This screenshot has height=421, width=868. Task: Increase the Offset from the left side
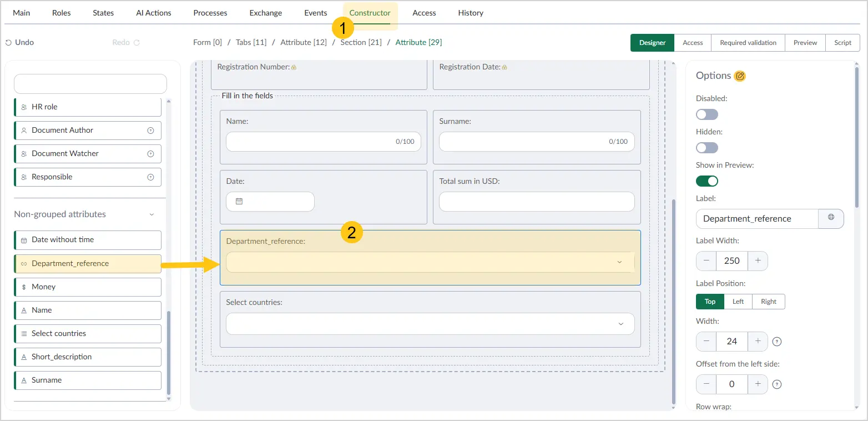[x=758, y=384]
